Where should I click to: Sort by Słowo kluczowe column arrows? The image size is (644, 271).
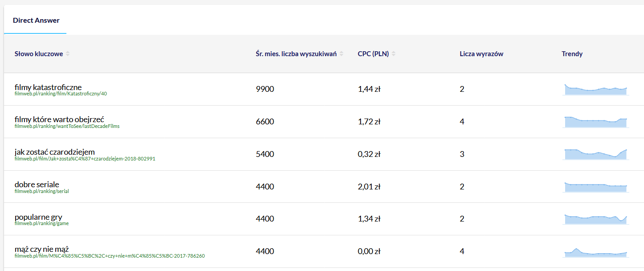pyautogui.click(x=68, y=54)
